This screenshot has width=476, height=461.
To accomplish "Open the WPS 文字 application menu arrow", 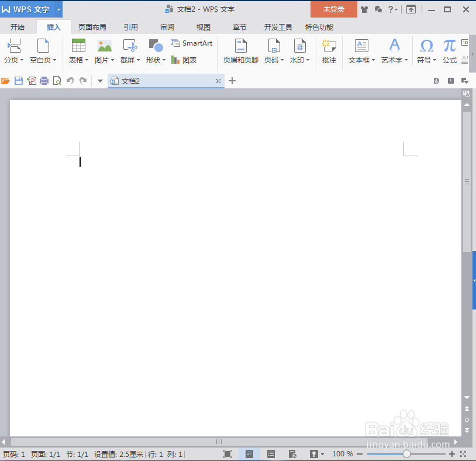I will [58, 9].
